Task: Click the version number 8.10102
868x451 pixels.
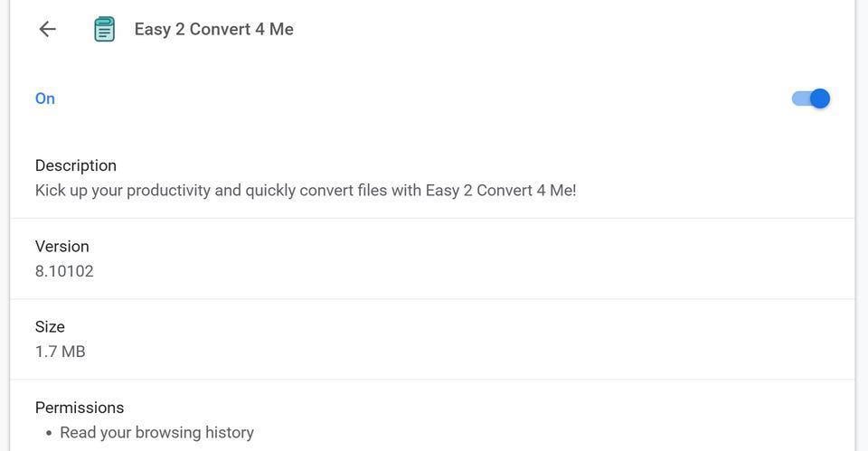Action: [64, 271]
